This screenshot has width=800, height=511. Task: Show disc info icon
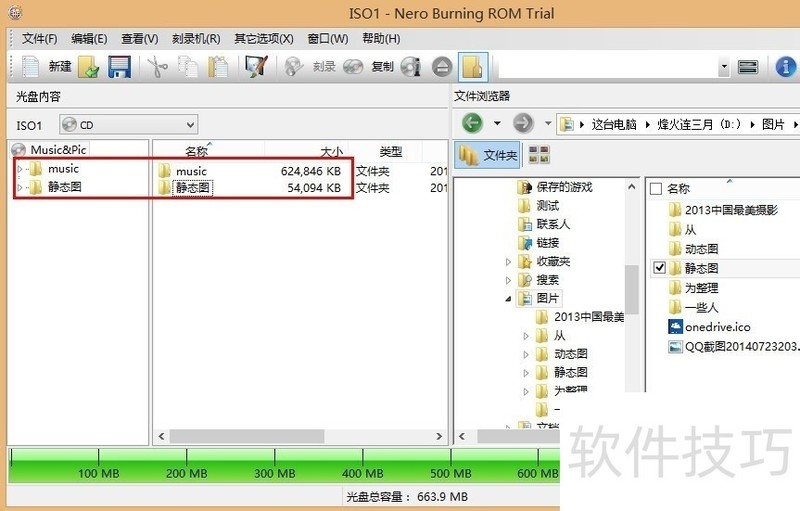[x=411, y=67]
